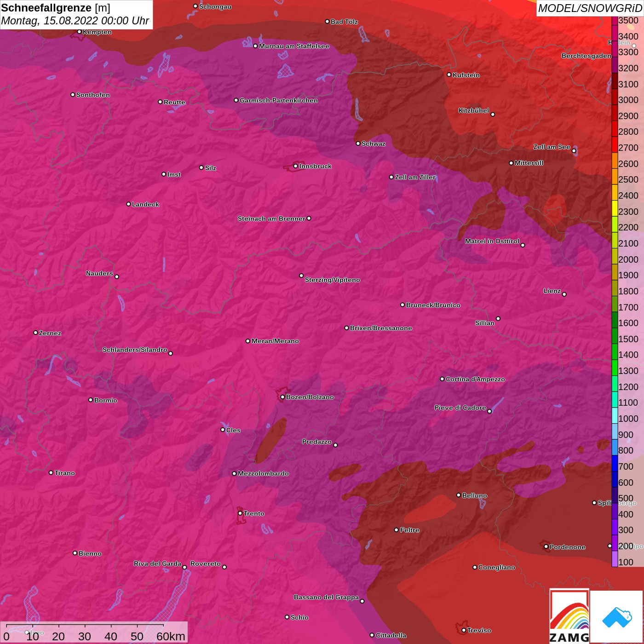Select the Bozen/Bolzano city marker
644x644 pixels.
pos(282,397)
